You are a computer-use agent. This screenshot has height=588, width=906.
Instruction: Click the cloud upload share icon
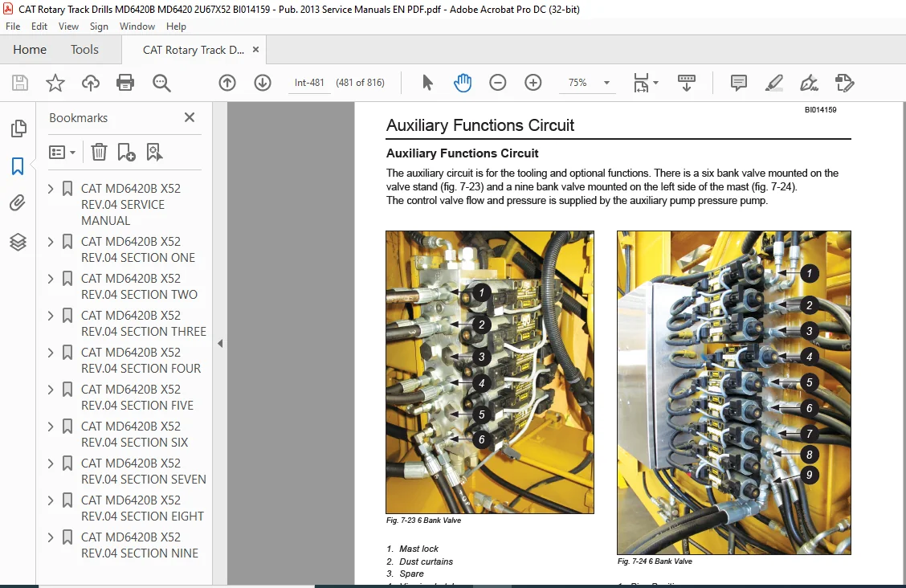90,83
